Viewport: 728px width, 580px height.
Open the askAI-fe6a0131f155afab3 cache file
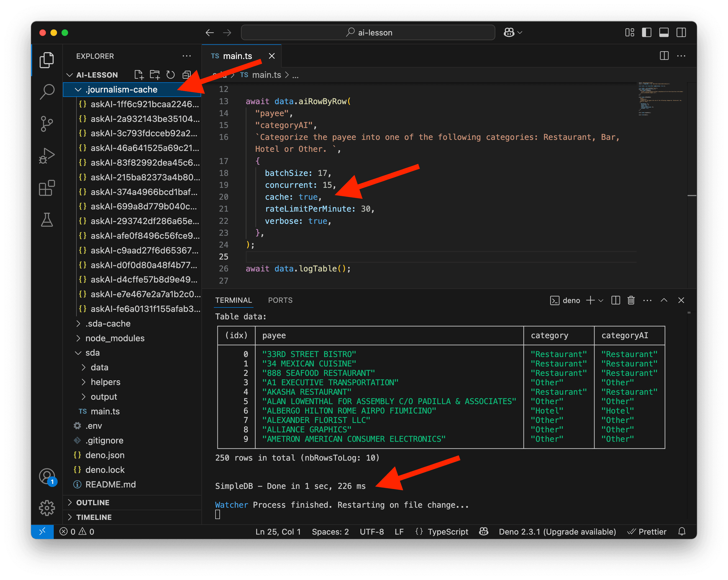point(132,309)
